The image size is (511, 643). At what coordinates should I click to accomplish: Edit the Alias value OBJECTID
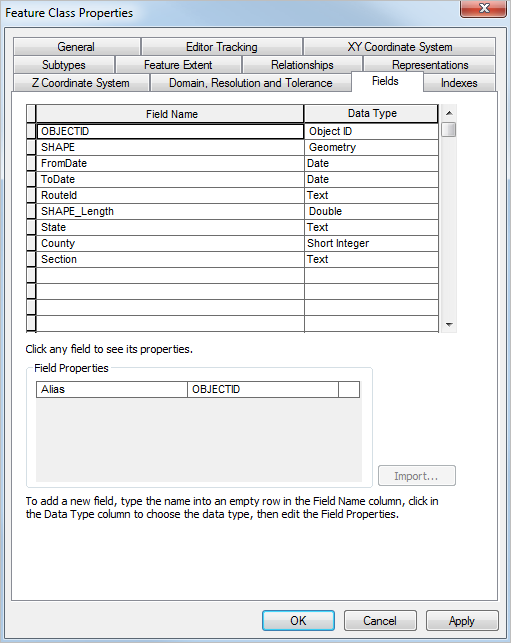tap(263, 389)
